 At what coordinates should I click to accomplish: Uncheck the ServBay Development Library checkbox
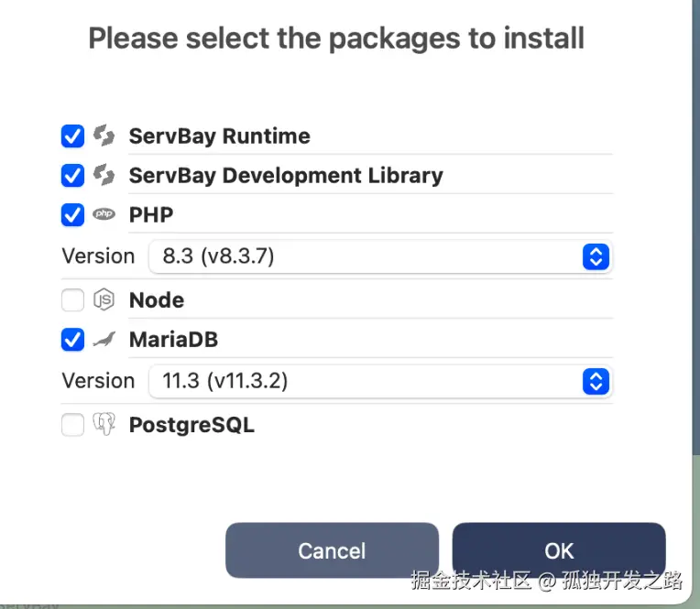pos(72,175)
